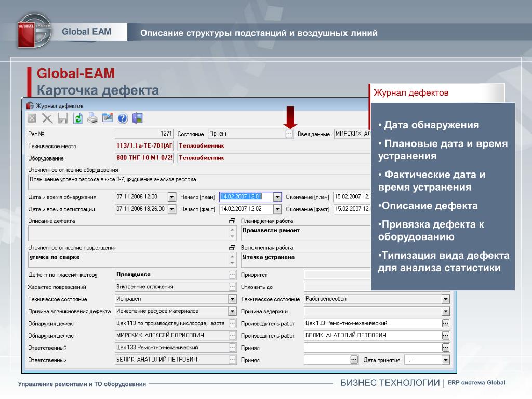Click the Выполненная работа field Утечка устранена

pyautogui.click(x=305, y=260)
